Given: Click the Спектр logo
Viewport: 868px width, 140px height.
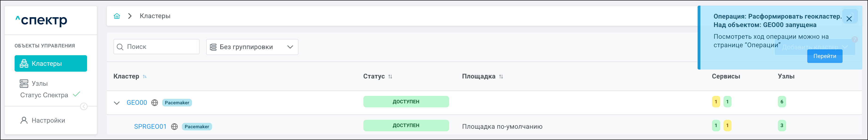Looking at the screenshot, I should click(x=41, y=20).
